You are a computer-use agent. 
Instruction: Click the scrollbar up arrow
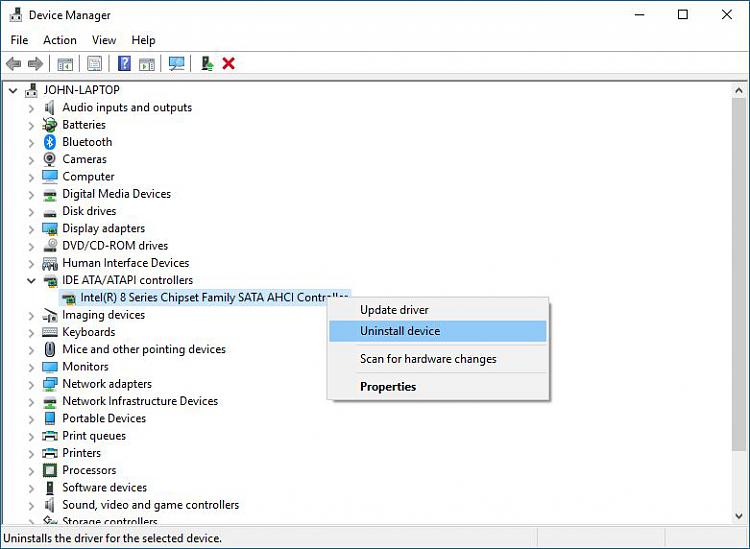pos(739,90)
